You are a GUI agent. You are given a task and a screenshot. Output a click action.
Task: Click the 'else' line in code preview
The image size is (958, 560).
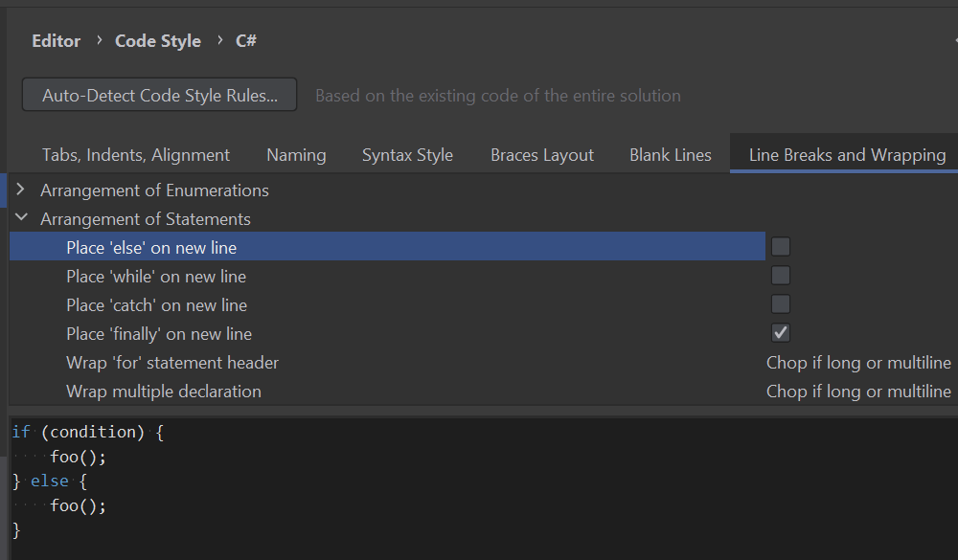coord(50,482)
